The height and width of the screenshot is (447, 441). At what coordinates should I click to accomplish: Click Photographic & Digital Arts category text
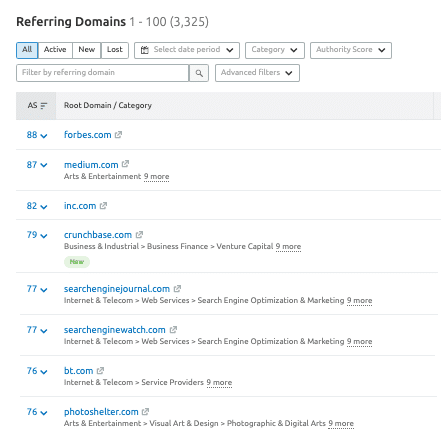[276, 423]
